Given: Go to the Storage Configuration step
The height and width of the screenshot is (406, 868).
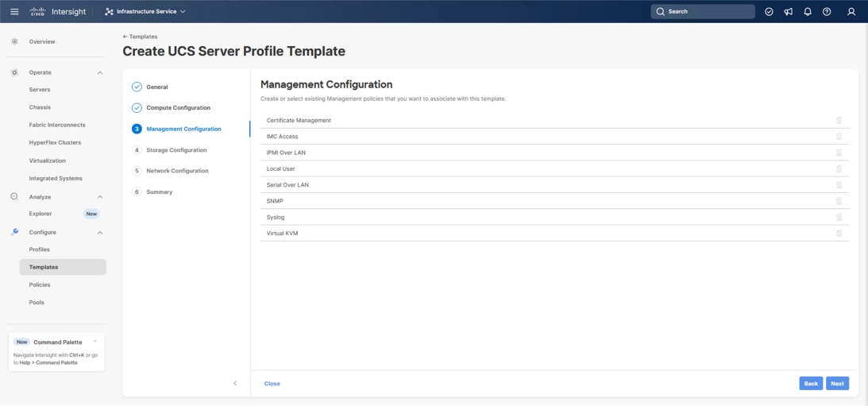Looking at the screenshot, I should pos(169,150).
